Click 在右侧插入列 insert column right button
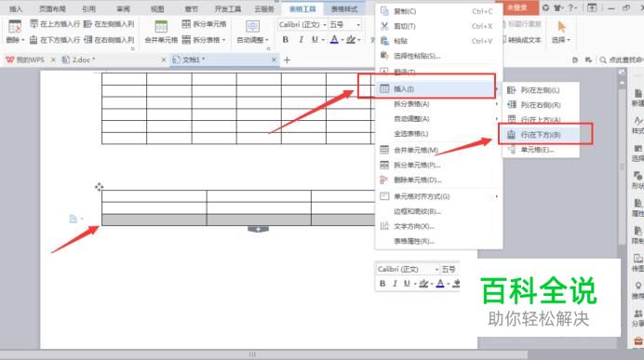This screenshot has width=644, height=360. pos(109,40)
